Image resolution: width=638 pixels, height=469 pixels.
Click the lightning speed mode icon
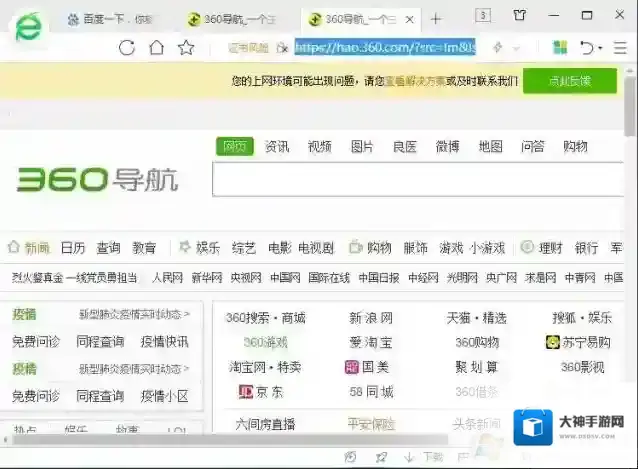(497, 48)
